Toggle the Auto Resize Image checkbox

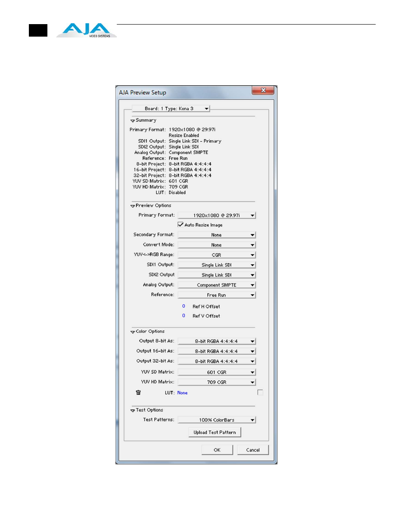coord(181,224)
